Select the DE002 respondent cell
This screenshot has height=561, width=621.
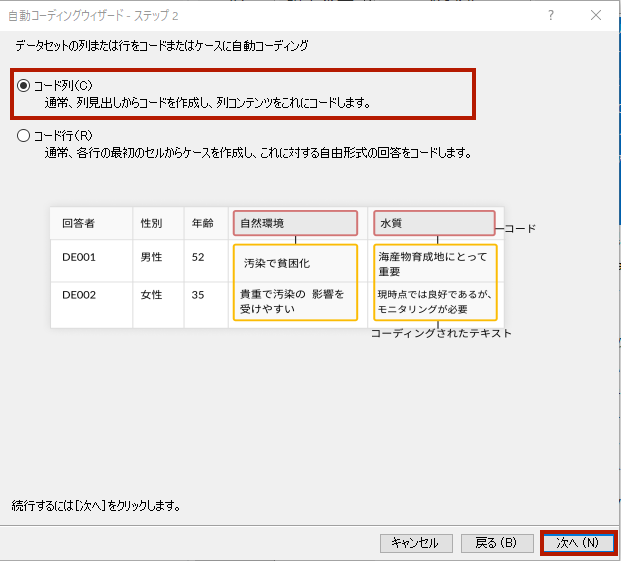(79, 296)
